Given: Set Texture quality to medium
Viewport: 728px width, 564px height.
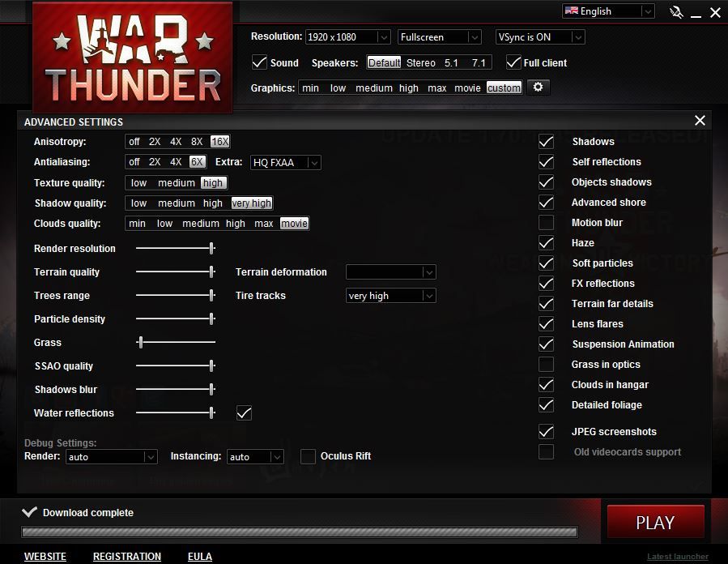Looking at the screenshot, I should point(177,182).
